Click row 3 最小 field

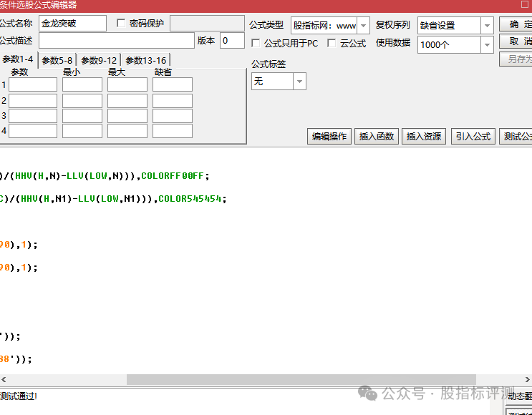coord(82,116)
